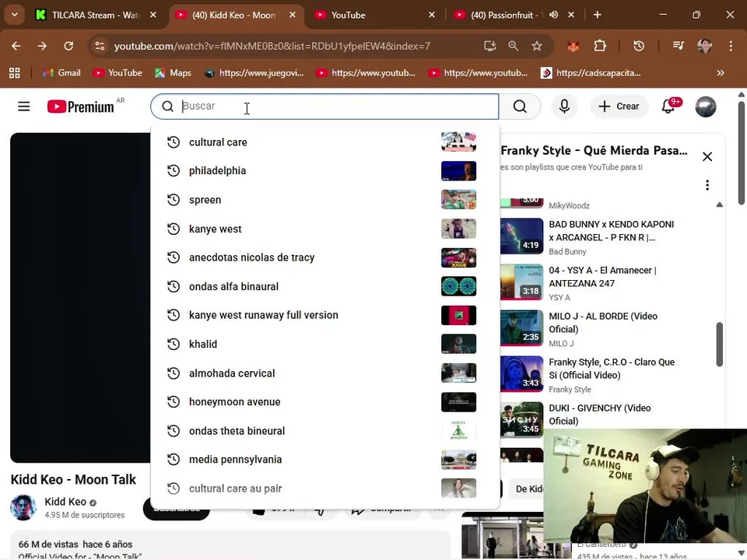The image size is (747, 560).
Task: Go forward with the browser forward arrow
Action: (42, 46)
